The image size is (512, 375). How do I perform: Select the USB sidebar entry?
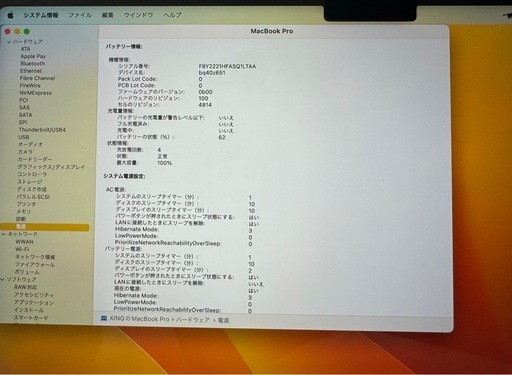(x=24, y=137)
